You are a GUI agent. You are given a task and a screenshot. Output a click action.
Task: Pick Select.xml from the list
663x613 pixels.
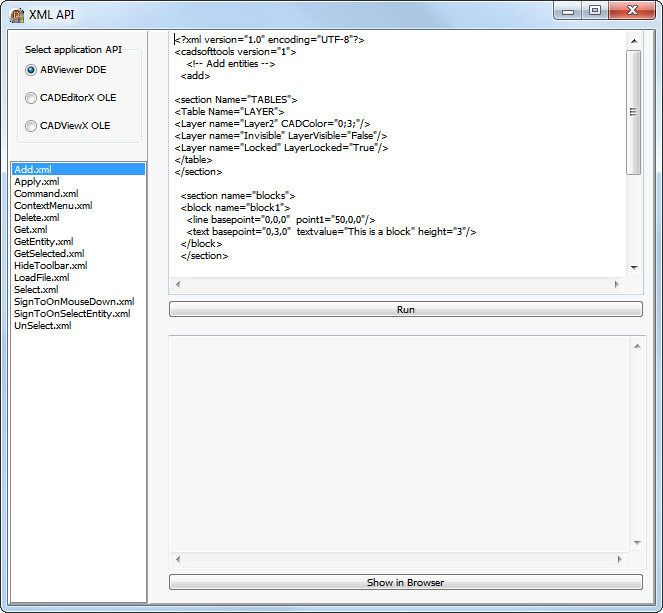pyautogui.click(x=78, y=290)
